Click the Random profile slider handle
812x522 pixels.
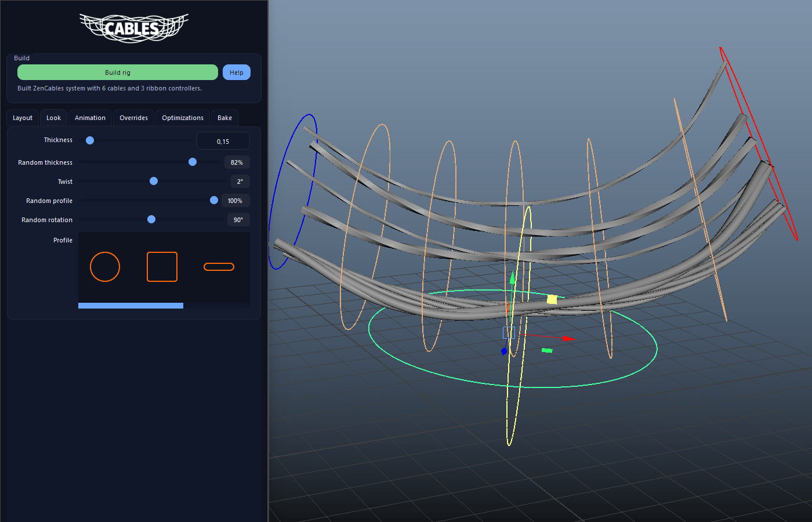point(214,200)
